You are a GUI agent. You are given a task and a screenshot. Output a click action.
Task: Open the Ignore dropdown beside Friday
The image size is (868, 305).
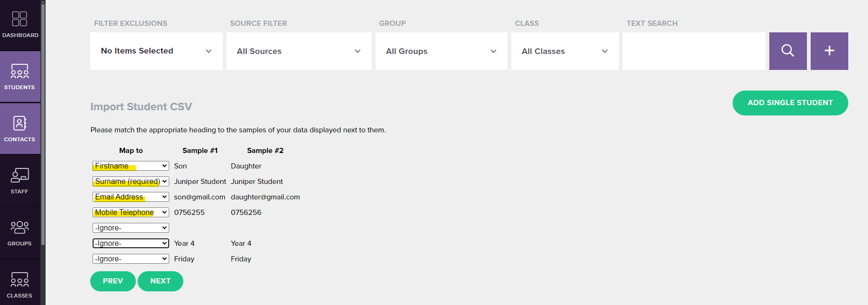(131, 259)
